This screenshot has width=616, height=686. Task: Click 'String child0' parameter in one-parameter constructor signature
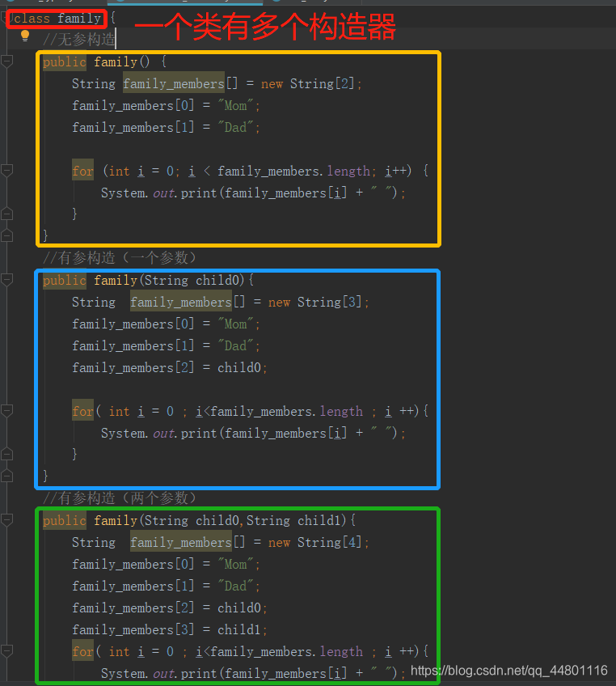click(x=192, y=280)
